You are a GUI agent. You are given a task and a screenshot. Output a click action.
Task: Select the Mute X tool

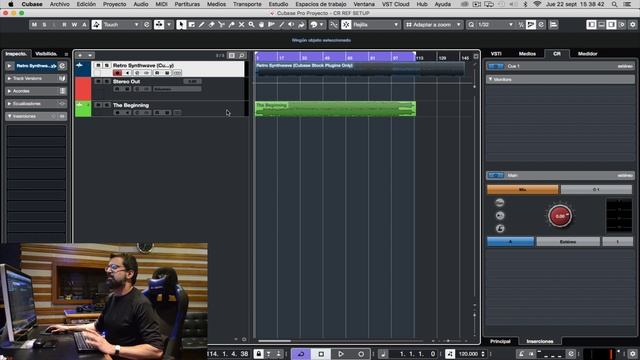(x=242, y=24)
